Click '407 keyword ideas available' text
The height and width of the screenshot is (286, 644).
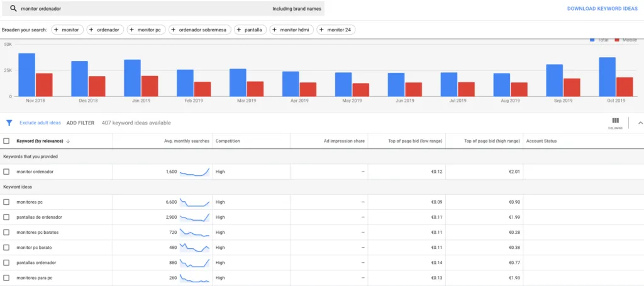[136, 123]
